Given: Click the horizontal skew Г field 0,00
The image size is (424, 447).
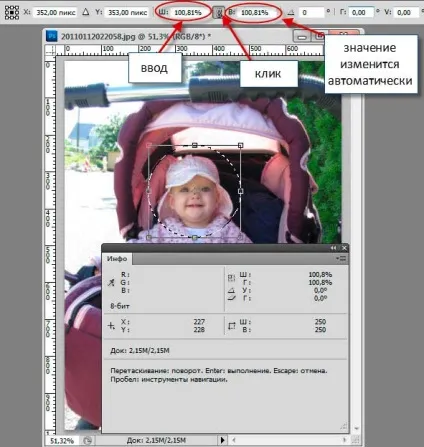Looking at the screenshot, I should (361, 13).
